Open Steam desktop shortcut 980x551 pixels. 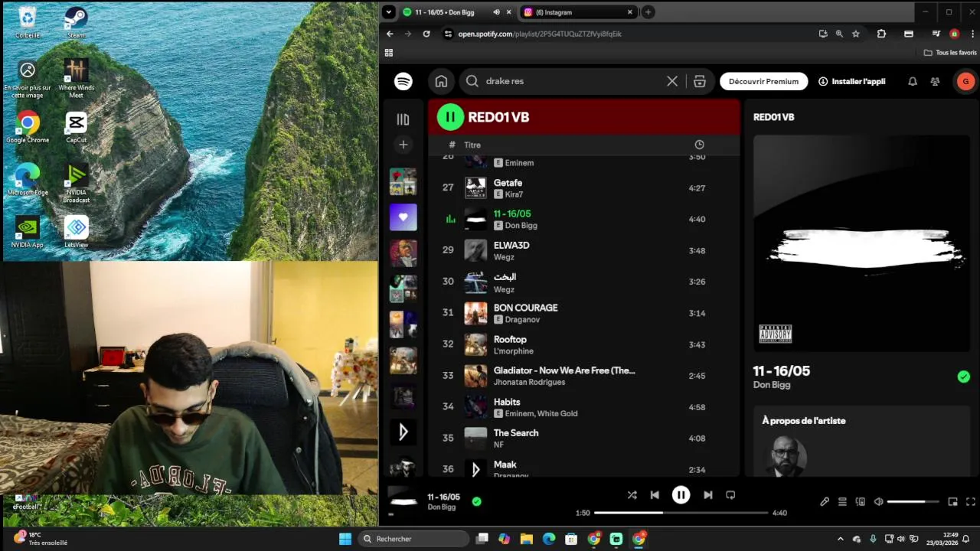pyautogui.click(x=76, y=22)
